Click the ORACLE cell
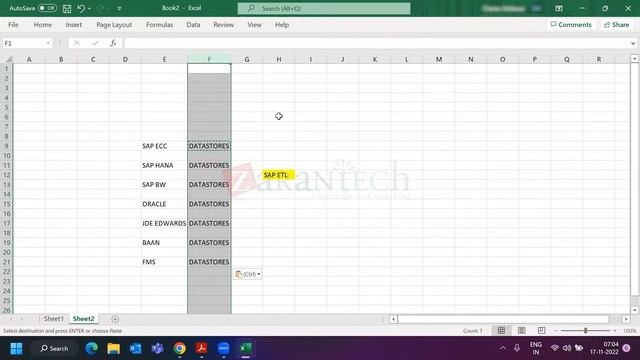The width and height of the screenshot is (640, 360). [164, 204]
